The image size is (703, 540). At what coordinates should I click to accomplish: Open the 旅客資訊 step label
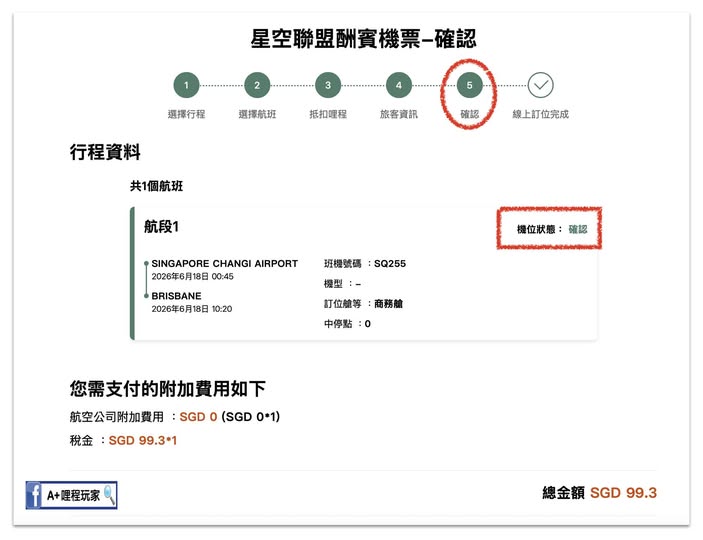(398, 114)
